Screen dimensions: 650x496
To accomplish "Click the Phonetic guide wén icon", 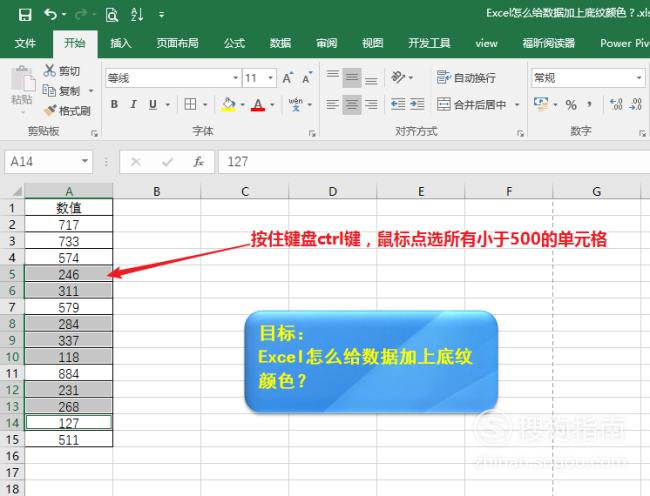I will pos(296,104).
